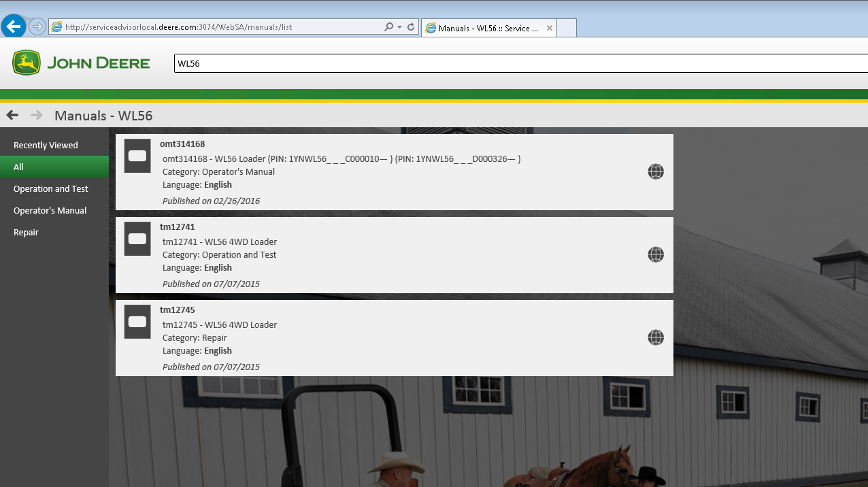Viewport: 868px width, 487px height.
Task: Click the in-app back arrow beside Manuals
Action: [12, 115]
